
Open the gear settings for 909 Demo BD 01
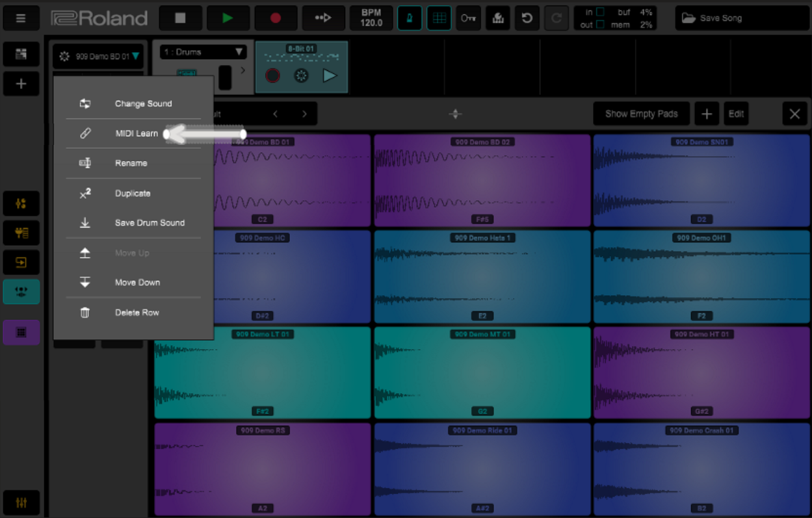(x=64, y=57)
